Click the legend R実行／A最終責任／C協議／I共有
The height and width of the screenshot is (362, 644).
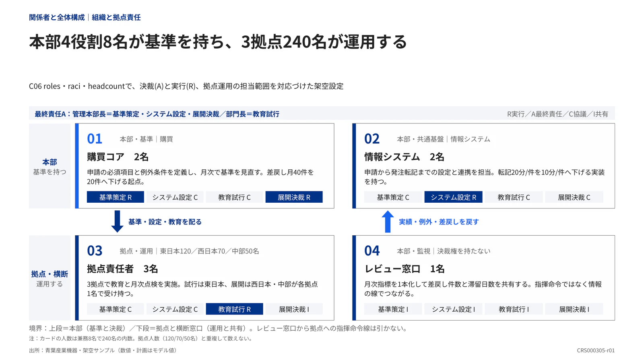(557, 114)
